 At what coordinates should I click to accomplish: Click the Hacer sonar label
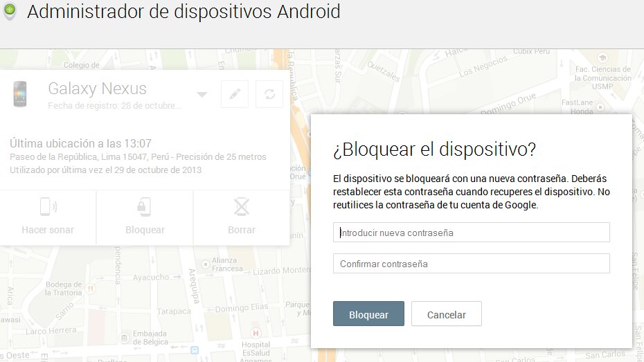click(x=48, y=230)
